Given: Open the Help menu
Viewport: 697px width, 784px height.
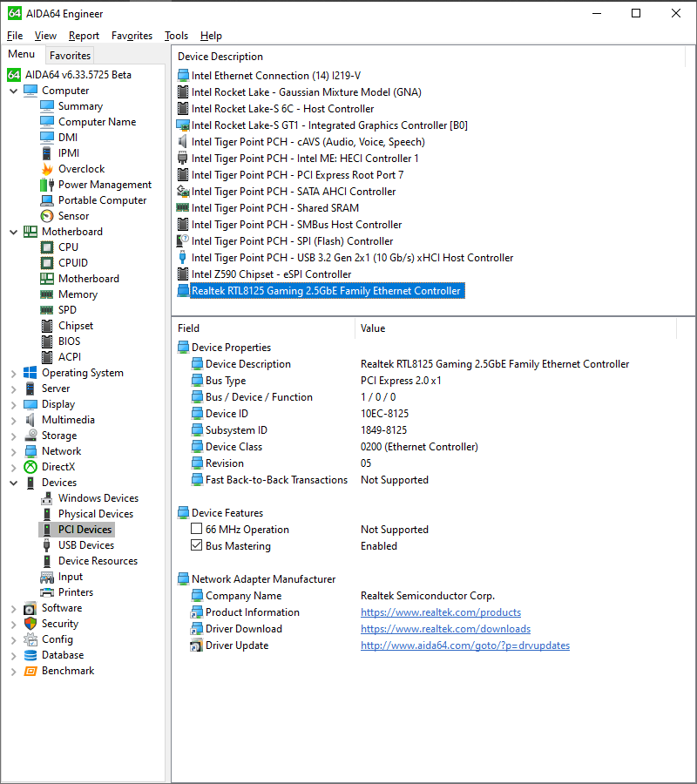Looking at the screenshot, I should pos(211,36).
